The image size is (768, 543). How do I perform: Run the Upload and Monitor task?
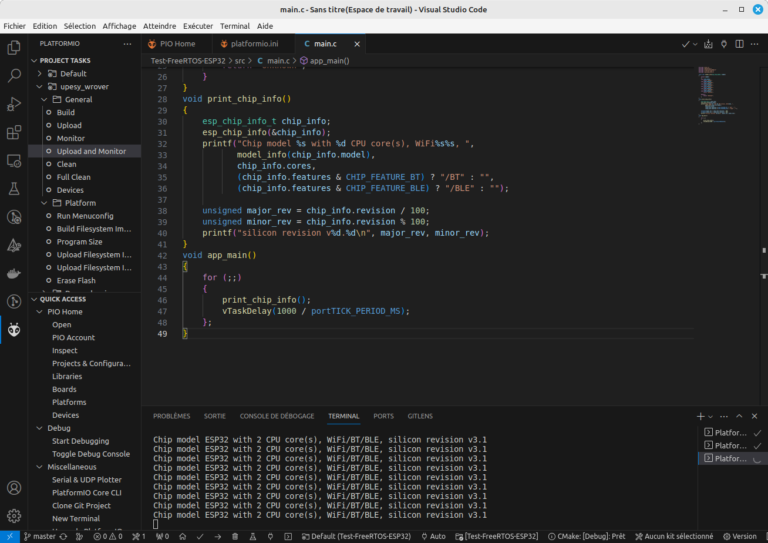(x=91, y=151)
